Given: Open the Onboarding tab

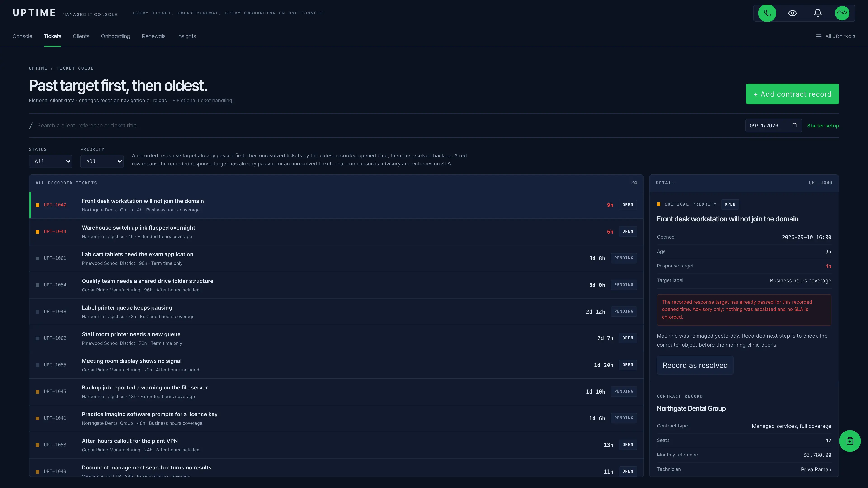Looking at the screenshot, I should (x=115, y=36).
